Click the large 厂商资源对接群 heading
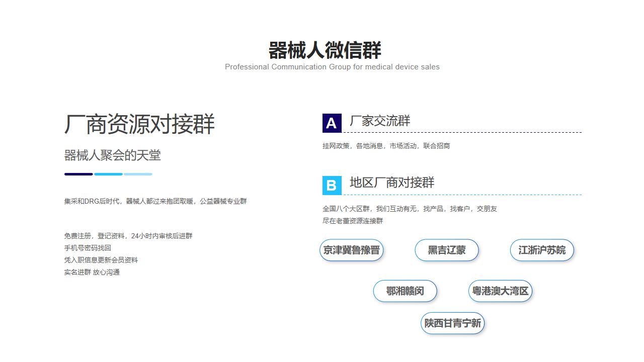644x362 pixels. 139,124
